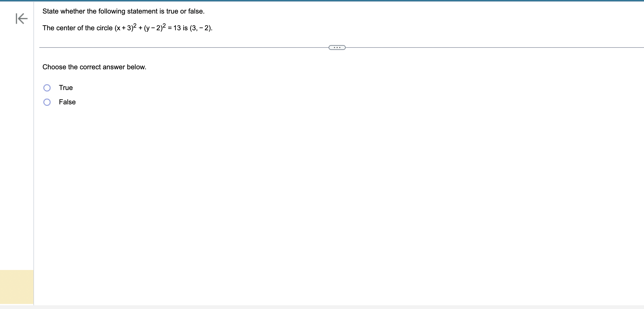Select the True radio button
The width and height of the screenshot is (644, 309).
(47, 88)
